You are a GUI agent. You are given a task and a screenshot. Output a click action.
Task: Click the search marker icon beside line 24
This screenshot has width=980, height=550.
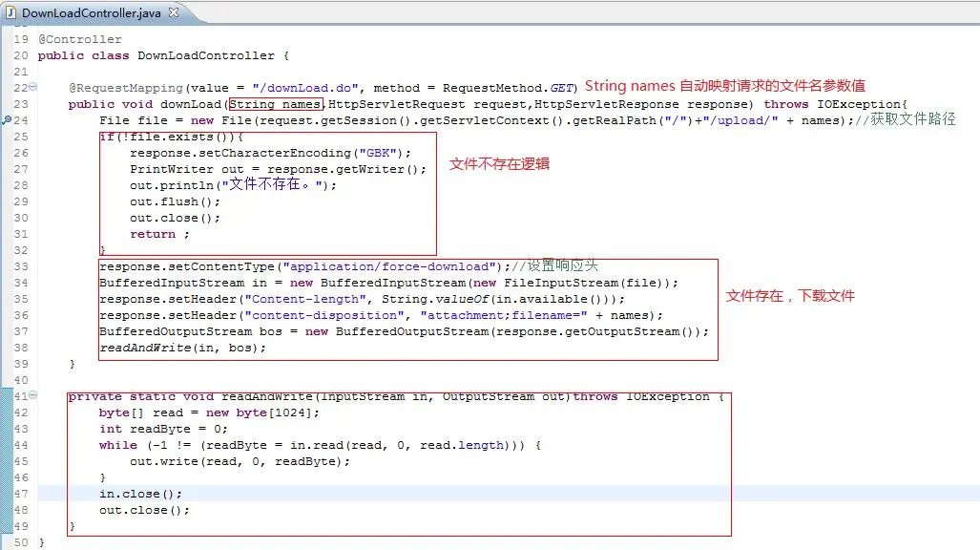tap(7, 119)
